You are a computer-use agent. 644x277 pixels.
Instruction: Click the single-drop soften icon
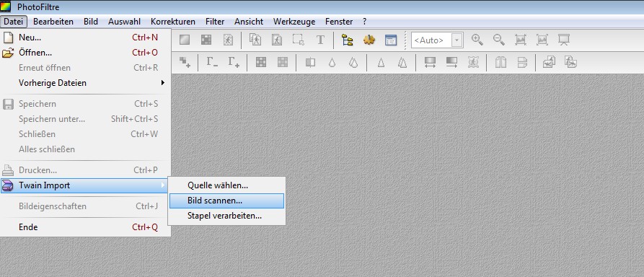332,63
